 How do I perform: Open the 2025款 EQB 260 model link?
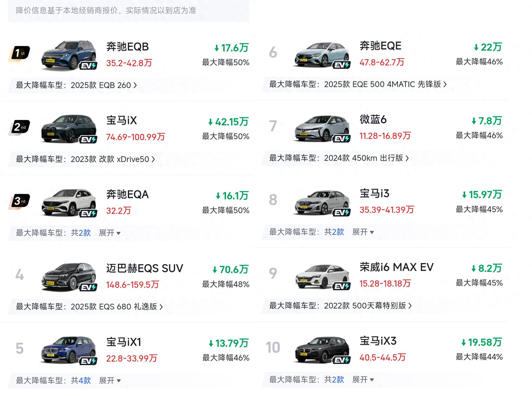[104, 85]
